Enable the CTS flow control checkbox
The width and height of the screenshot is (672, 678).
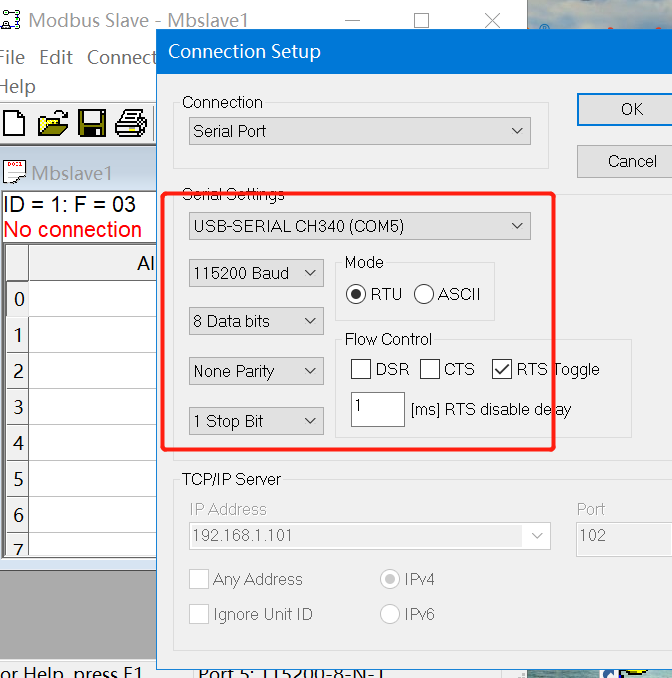(429, 369)
